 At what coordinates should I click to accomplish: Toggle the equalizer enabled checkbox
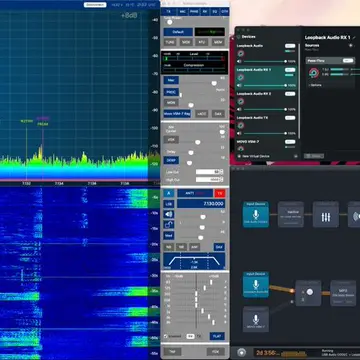[166, 336]
